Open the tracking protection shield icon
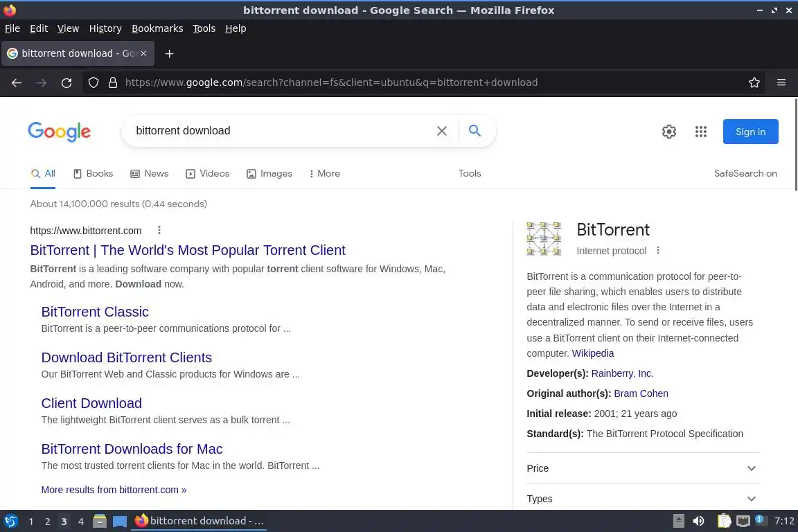 coord(94,82)
